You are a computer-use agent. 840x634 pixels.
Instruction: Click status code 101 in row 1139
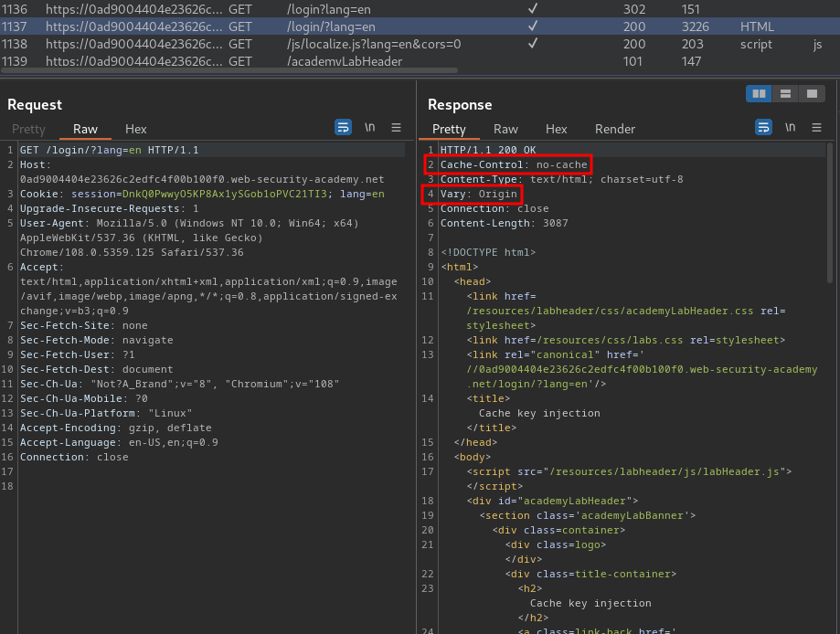pos(633,61)
